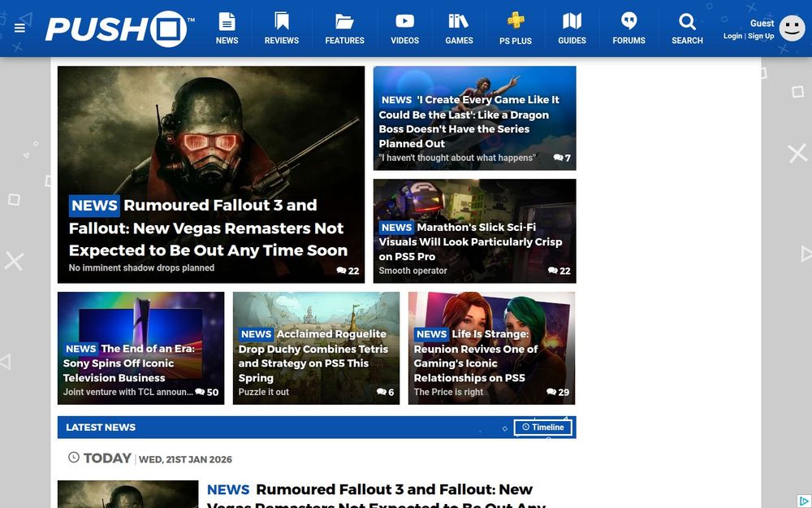812x508 pixels.
Task: Open Life Is Strange: Reunion article
Action: 476,356
